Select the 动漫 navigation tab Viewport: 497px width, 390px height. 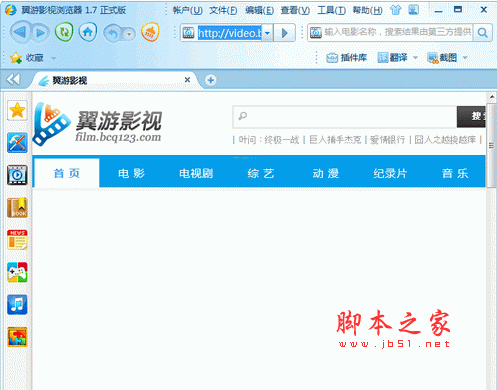325,173
